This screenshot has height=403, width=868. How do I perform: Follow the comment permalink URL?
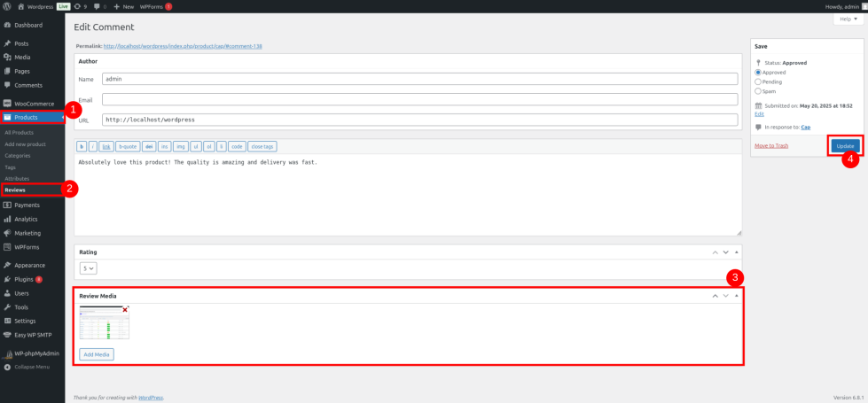tap(183, 46)
